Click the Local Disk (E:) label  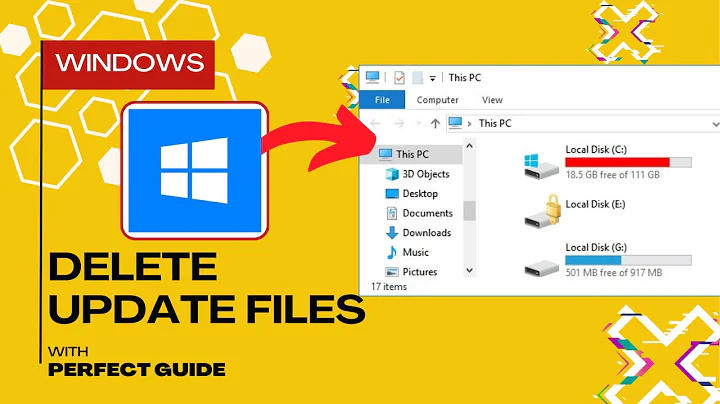click(x=595, y=204)
